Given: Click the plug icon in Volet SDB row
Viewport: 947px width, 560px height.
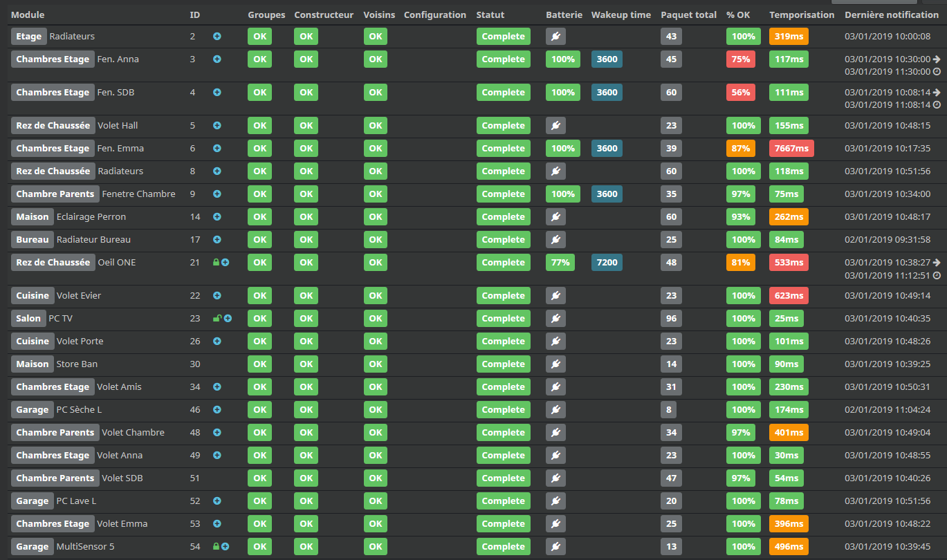Looking at the screenshot, I should (x=555, y=478).
